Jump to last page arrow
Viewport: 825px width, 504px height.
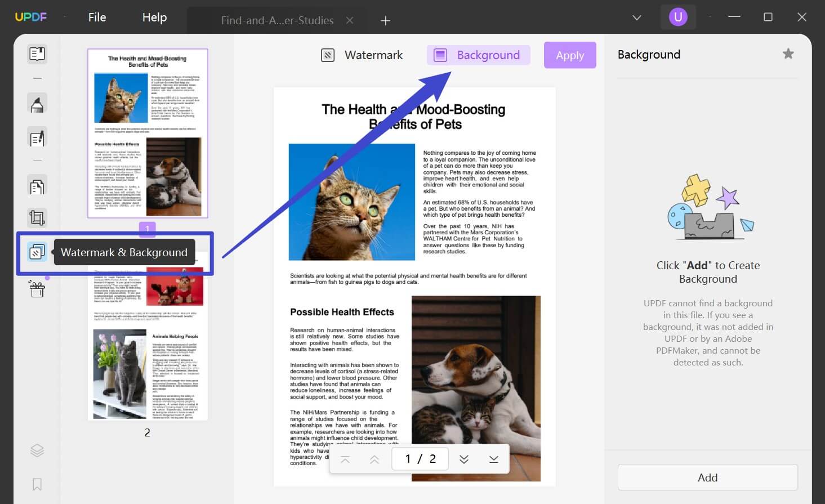click(x=494, y=459)
